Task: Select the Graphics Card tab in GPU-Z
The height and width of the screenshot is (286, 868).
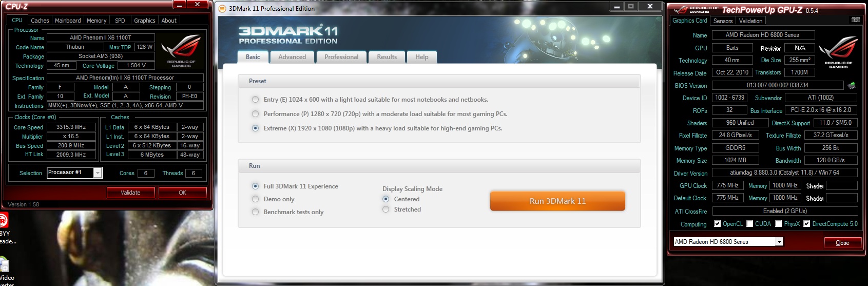Action: click(690, 21)
